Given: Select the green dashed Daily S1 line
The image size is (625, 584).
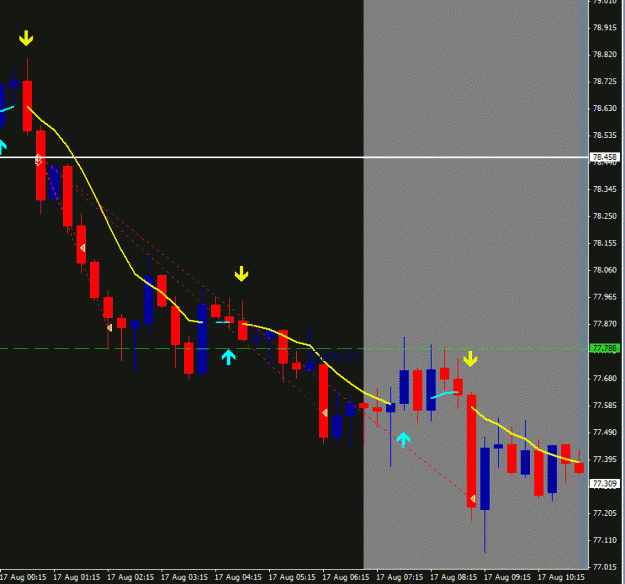Looking at the screenshot, I should [x=294, y=349].
